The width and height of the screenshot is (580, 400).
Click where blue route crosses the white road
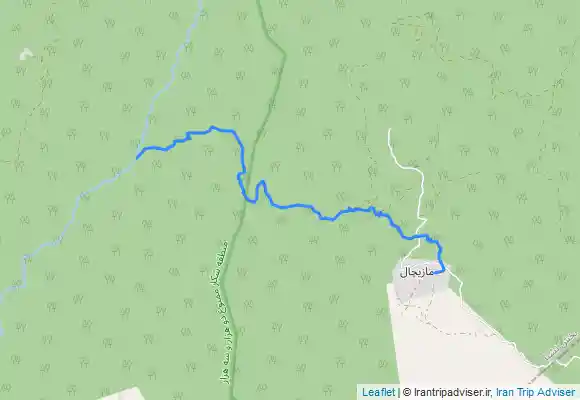click(x=419, y=236)
